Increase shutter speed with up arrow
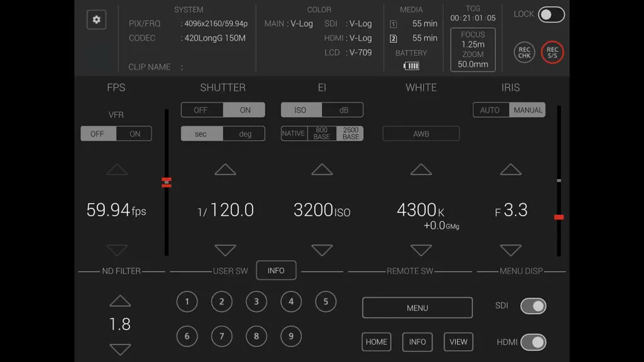Screen dimensions: 644x362 tap(226, 170)
